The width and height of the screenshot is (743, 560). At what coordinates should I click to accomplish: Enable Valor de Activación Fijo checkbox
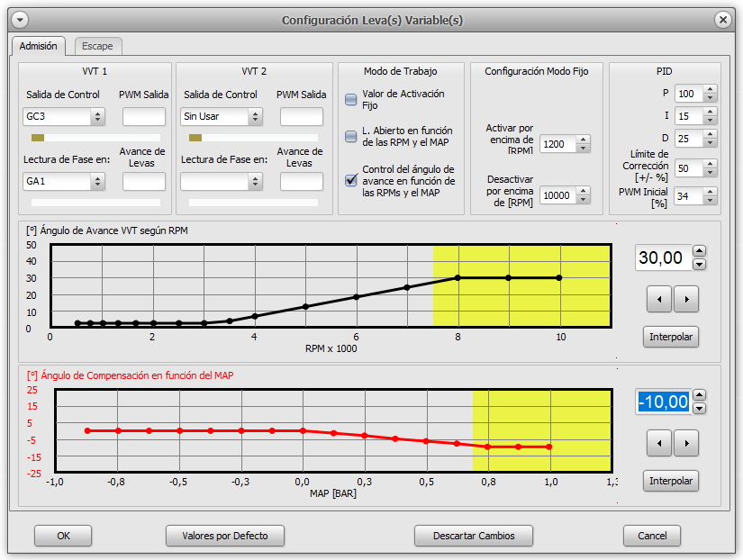click(351, 100)
